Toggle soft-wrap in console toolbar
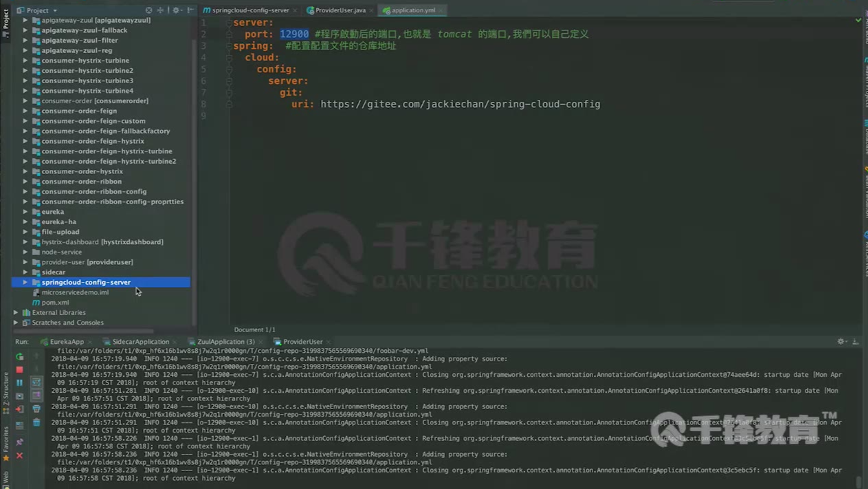 click(x=36, y=382)
